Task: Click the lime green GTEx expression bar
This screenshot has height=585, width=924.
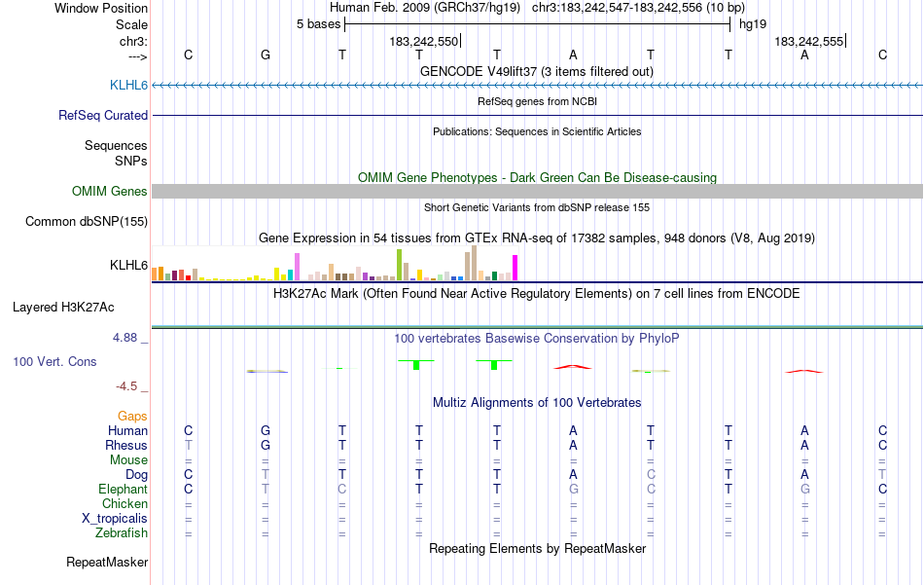Action: click(x=399, y=265)
